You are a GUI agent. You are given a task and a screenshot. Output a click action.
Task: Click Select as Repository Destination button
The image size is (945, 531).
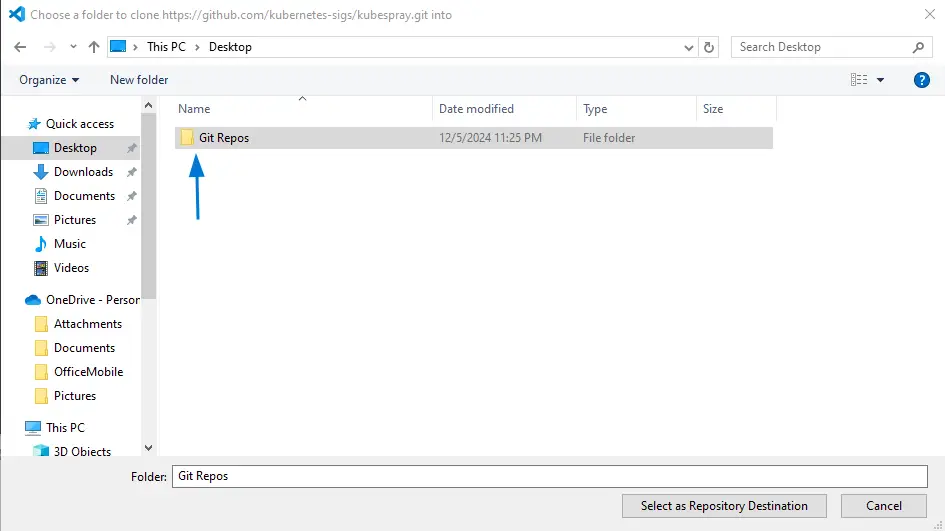[x=724, y=506]
